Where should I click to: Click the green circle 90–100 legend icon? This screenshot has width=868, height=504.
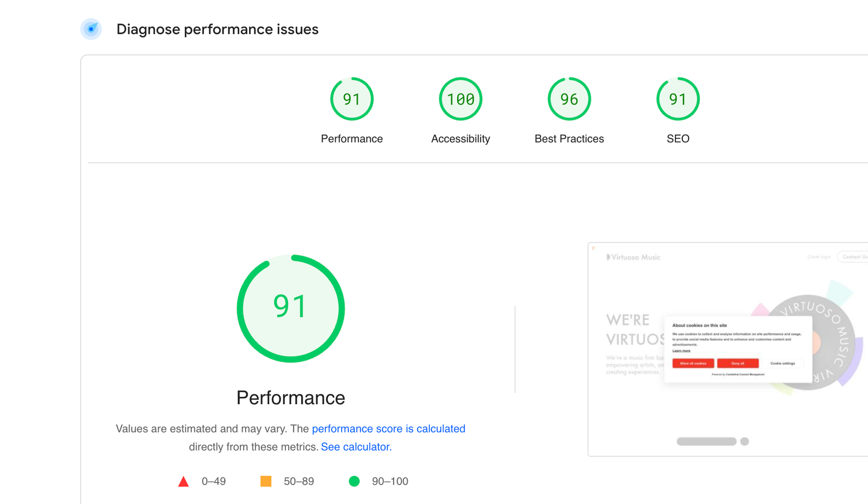pos(354,481)
